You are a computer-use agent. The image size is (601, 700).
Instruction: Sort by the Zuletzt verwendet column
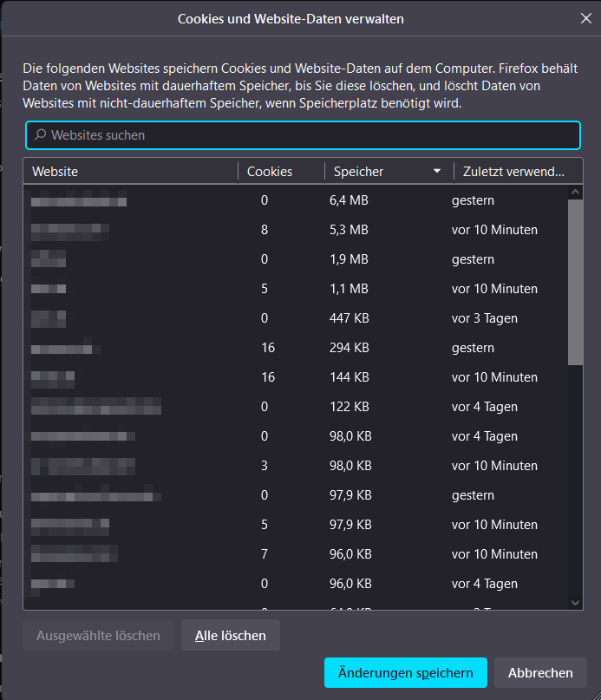(513, 172)
